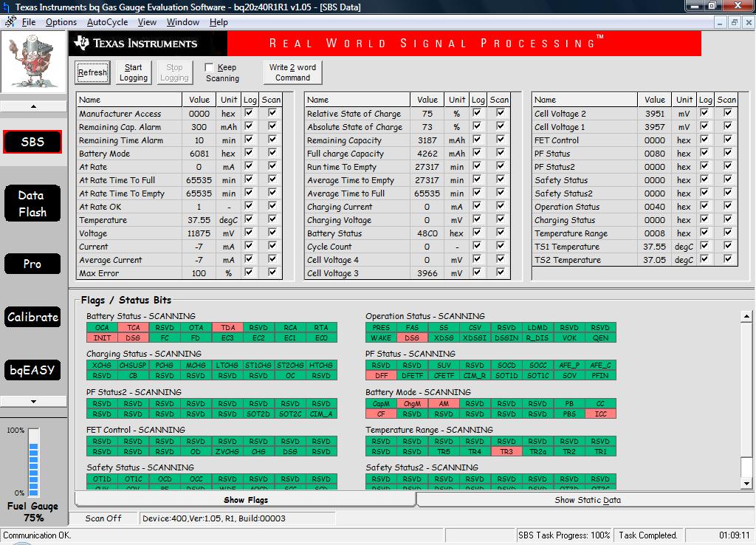This screenshot has height=545, width=756.
Task: Click the Scan Off status indicator
Action: (103, 518)
